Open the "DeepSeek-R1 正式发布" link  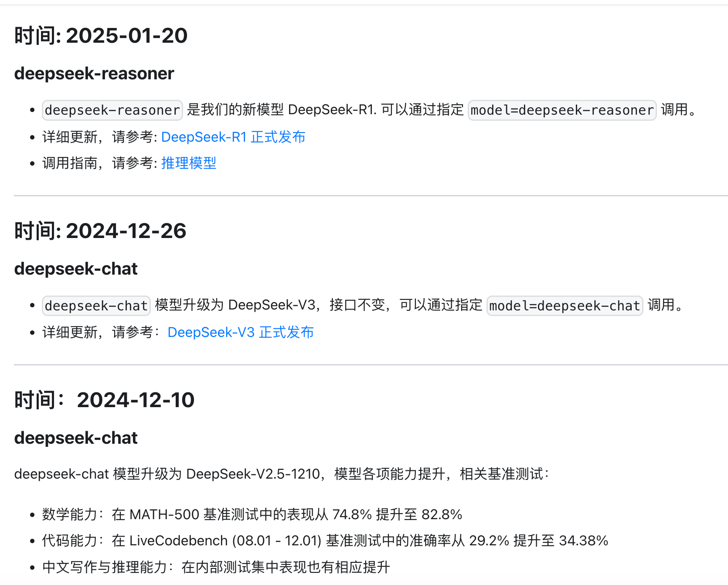[233, 137]
